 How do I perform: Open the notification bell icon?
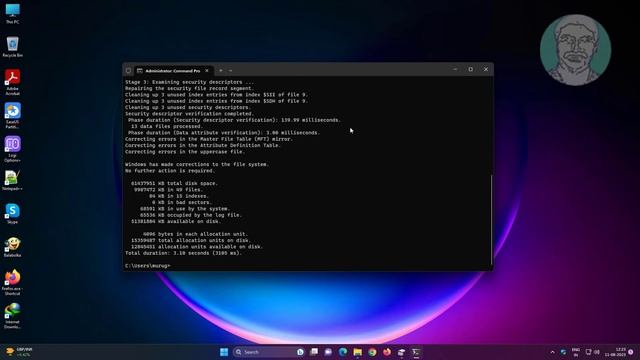coord(631,352)
